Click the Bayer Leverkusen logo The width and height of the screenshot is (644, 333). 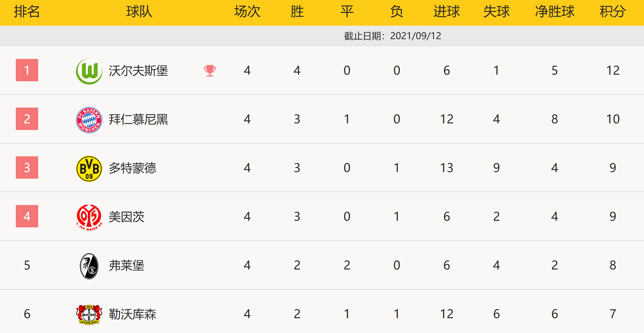point(89,315)
